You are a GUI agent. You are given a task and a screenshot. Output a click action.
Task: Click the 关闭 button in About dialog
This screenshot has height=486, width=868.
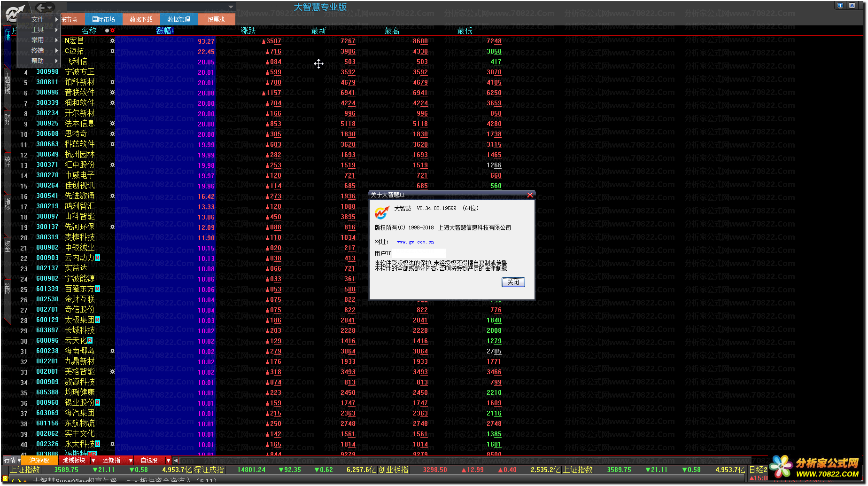click(513, 282)
